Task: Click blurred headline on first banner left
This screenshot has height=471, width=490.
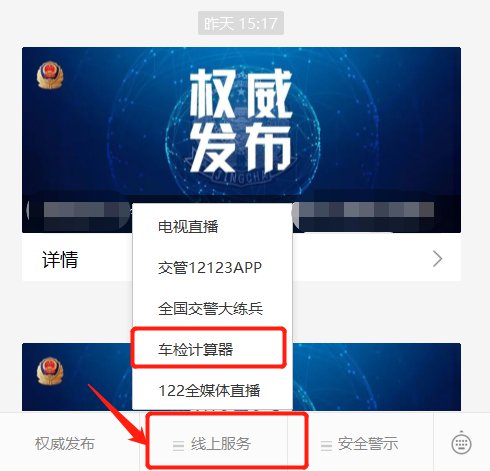Action: pyautogui.click(x=78, y=212)
